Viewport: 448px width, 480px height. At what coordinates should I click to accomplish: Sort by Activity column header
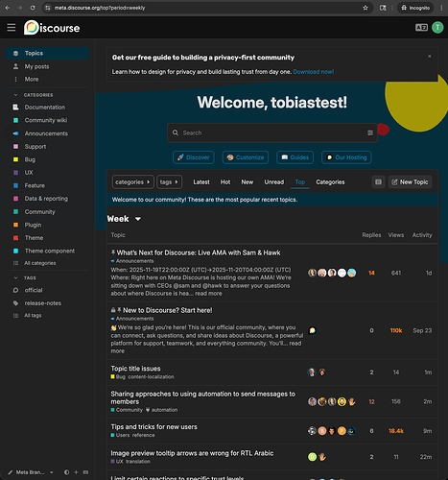[x=422, y=235]
